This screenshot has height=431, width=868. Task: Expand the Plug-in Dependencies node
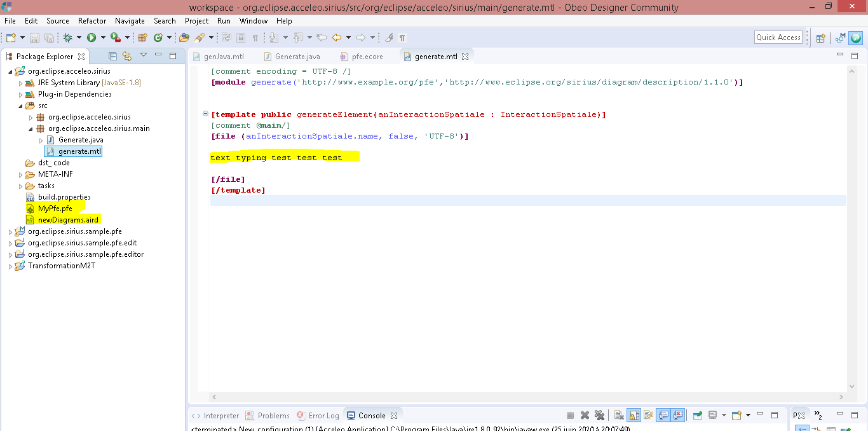20,94
